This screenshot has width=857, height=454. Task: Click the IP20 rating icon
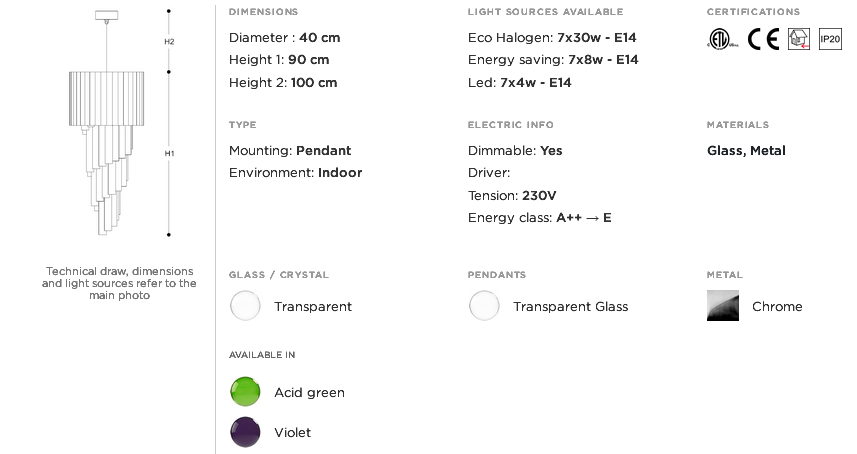point(830,39)
